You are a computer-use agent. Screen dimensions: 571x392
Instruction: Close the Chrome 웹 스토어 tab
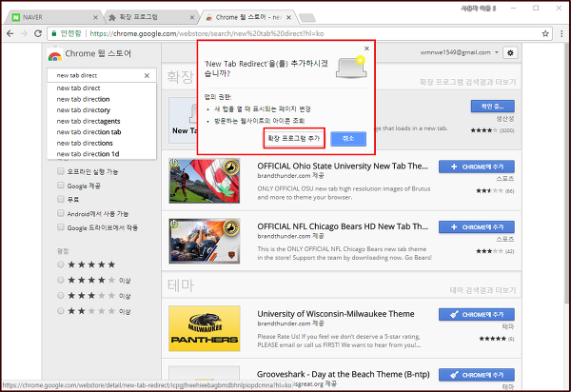[288, 17]
